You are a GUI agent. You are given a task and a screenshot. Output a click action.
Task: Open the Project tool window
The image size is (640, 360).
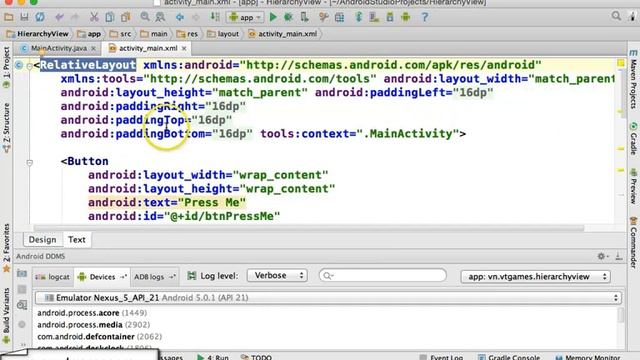click(x=6, y=67)
